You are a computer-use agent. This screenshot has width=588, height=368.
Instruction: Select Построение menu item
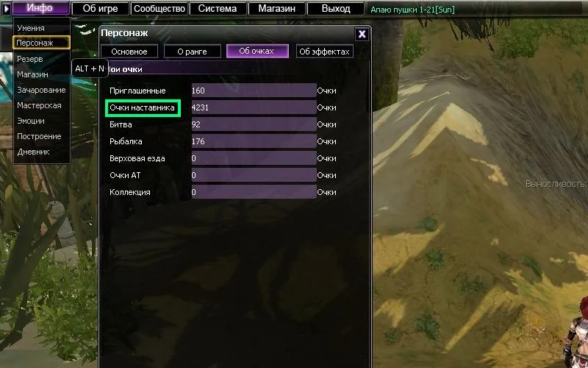(39, 136)
